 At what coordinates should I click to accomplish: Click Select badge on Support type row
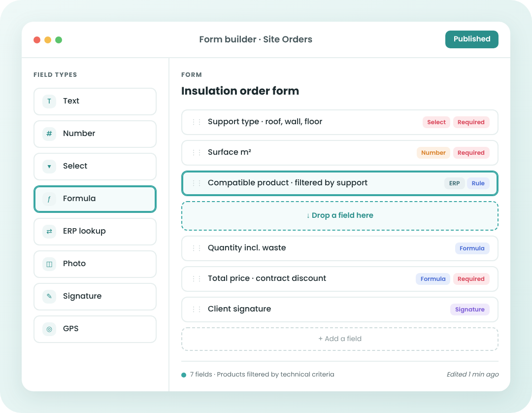click(436, 122)
